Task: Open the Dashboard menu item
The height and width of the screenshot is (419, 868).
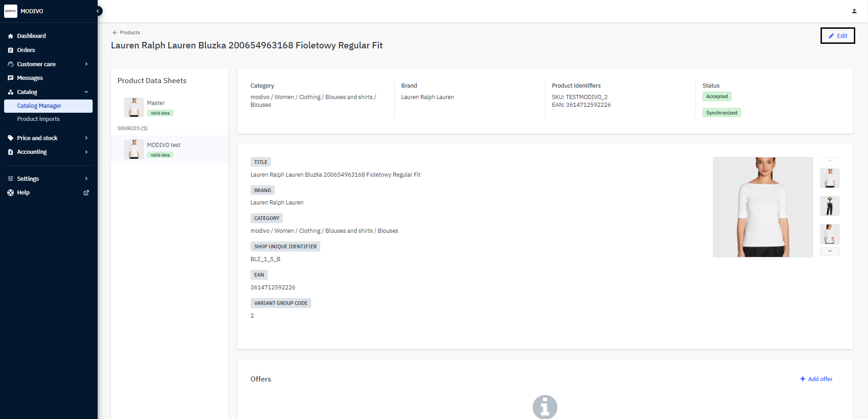Action: coord(48,36)
